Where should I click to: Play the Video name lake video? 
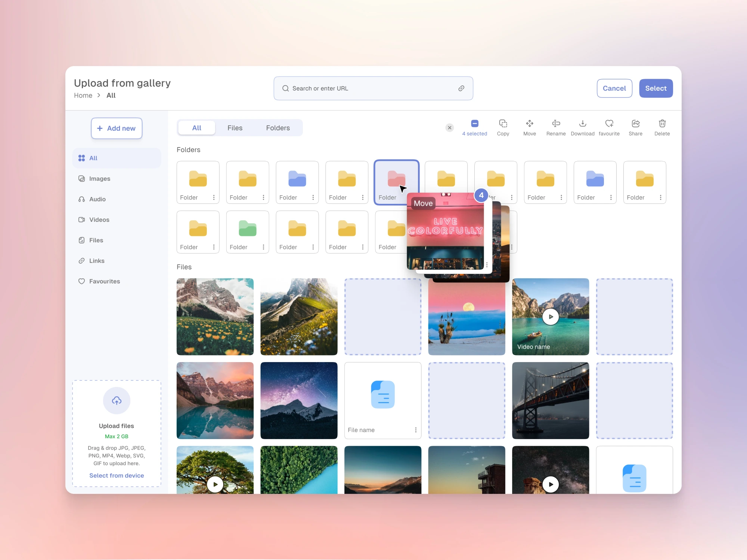(x=550, y=317)
